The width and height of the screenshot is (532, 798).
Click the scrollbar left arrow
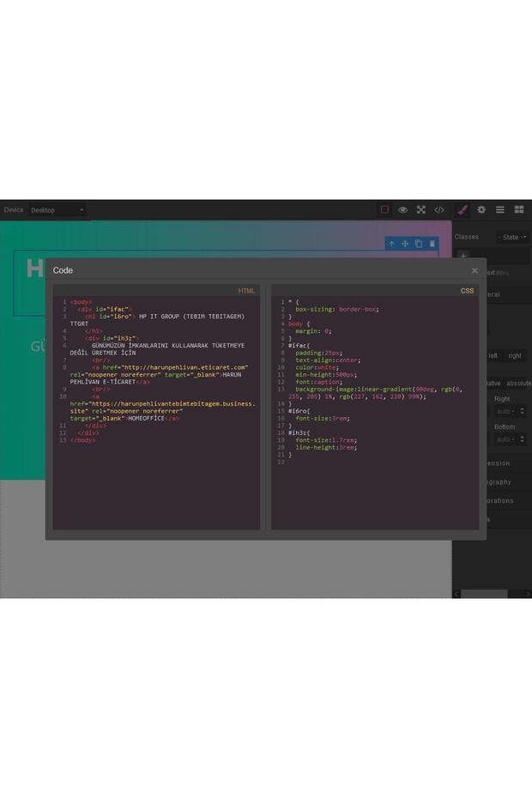point(456,594)
